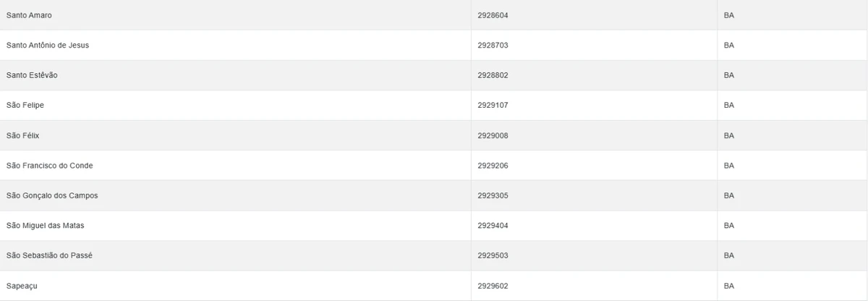The height and width of the screenshot is (301, 868).
Task: Click the São Felipe municipality name
Action: [x=25, y=106]
